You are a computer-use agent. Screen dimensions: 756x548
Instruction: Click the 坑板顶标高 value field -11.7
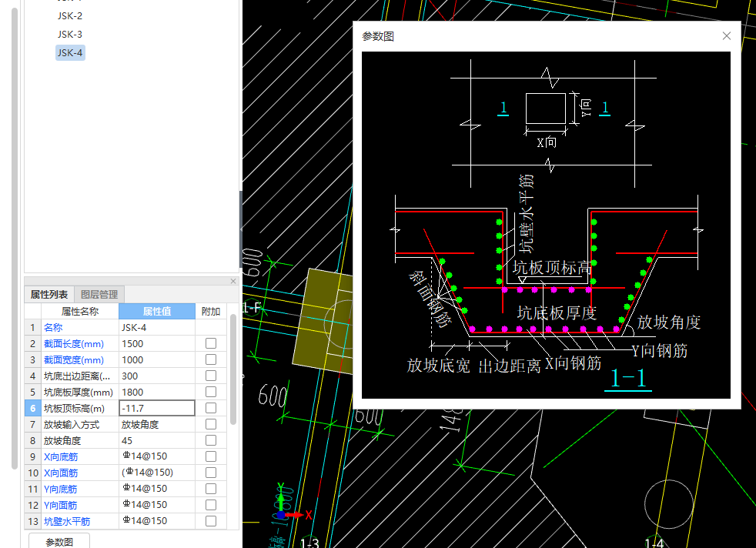tap(157, 408)
